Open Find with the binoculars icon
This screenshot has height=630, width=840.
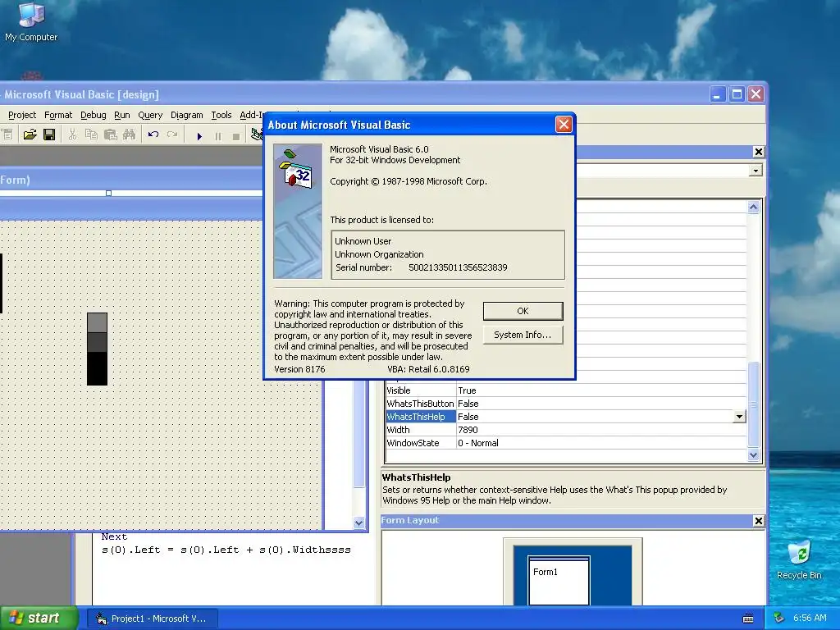coord(129,135)
